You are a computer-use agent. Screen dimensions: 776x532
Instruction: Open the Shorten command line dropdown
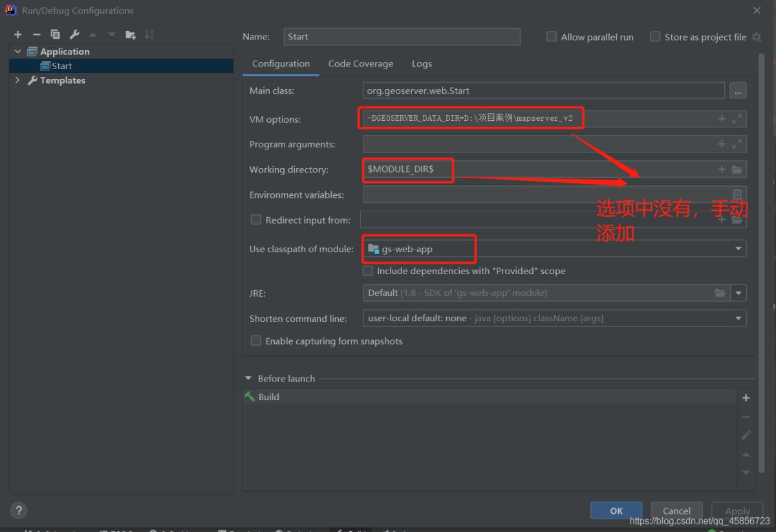(738, 318)
